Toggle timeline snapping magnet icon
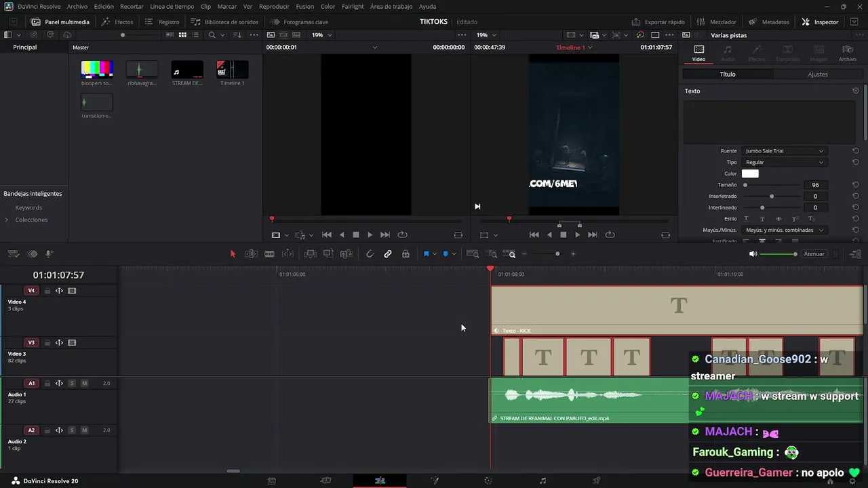The width and height of the screenshot is (868, 488). point(370,253)
